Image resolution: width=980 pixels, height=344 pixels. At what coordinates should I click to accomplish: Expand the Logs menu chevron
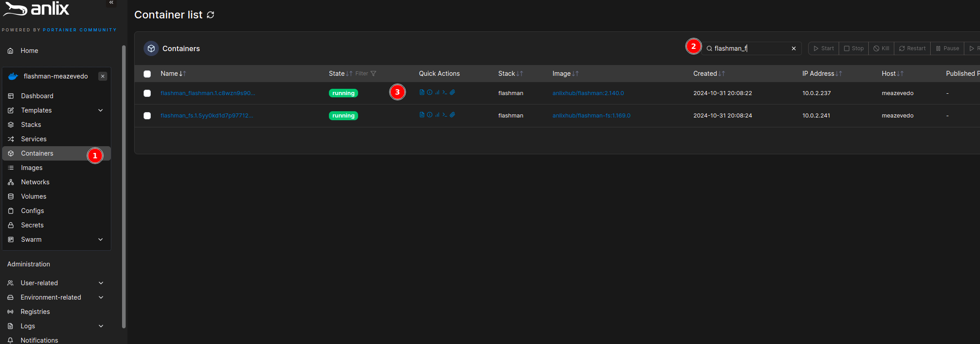(101, 326)
